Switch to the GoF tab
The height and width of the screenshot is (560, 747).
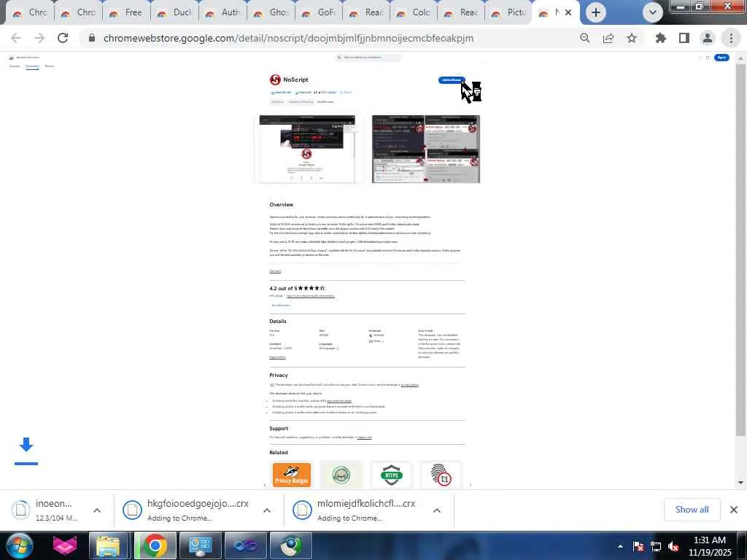point(320,12)
